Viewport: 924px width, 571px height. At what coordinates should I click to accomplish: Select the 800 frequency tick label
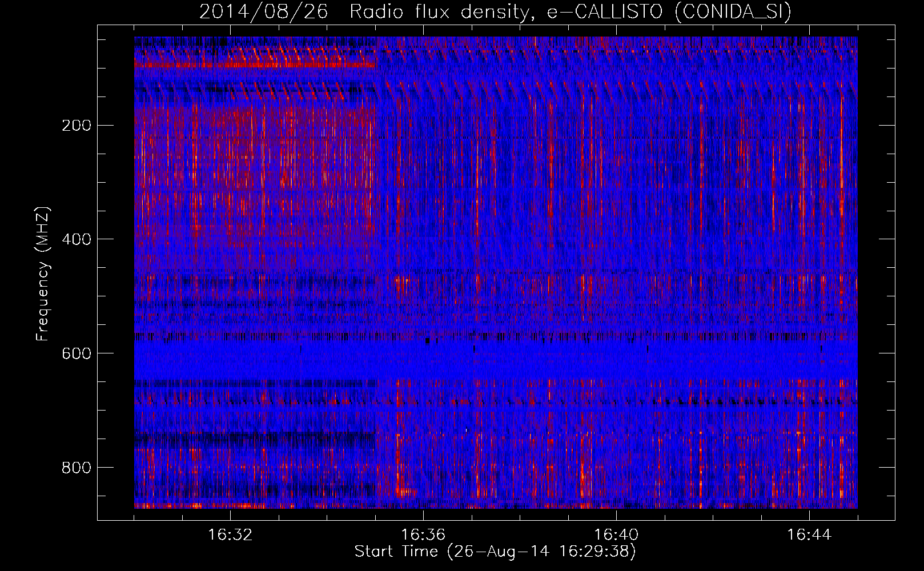click(77, 468)
